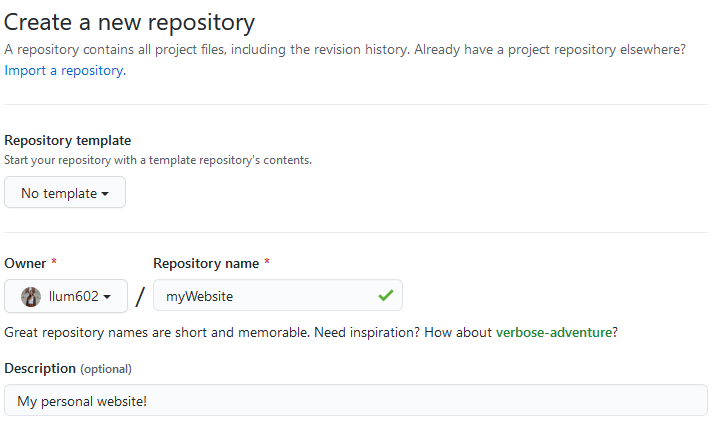Click the (optional) hint beside Description
The width and height of the screenshot is (722, 427).
[106, 369]
